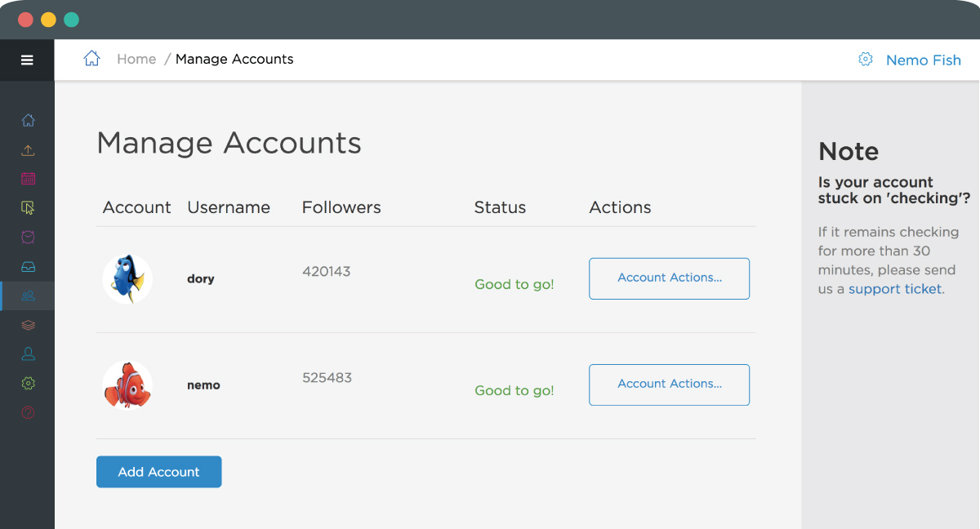Open the green settings gear in the sidebar
Viewport: 980px width, 529px height.
click(x=28, y=383)
